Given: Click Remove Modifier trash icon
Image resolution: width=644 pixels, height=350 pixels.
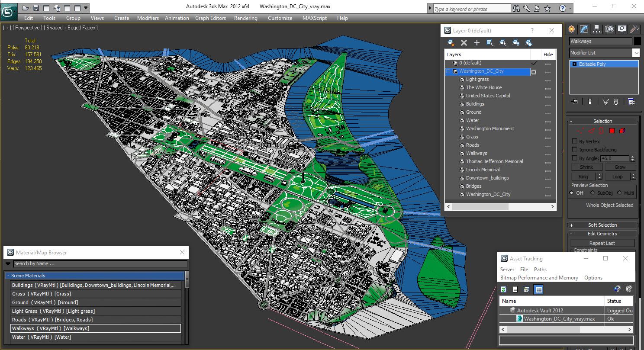Looking at the screenshot, I should [x=615, y=101].
